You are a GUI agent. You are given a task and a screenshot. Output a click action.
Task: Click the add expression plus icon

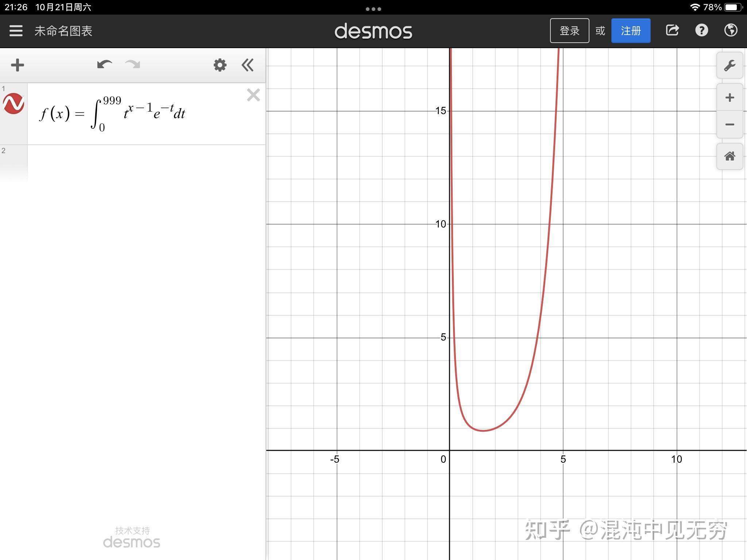coord(17,65)
